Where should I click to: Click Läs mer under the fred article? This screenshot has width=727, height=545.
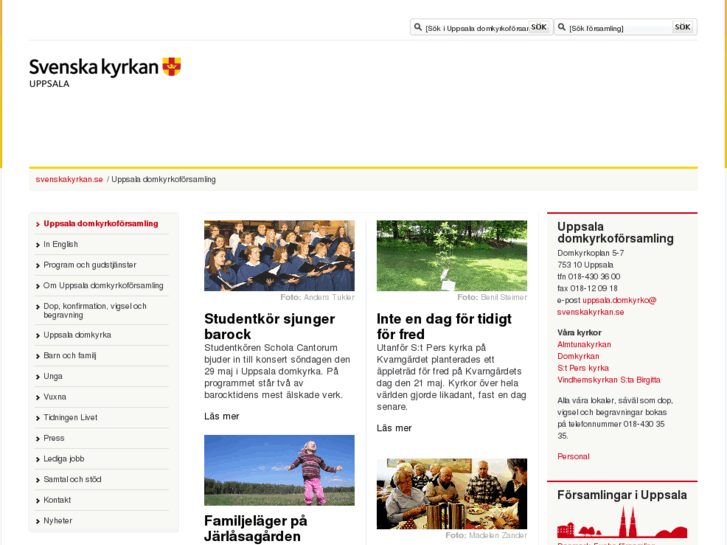click(x=394, y=428)
